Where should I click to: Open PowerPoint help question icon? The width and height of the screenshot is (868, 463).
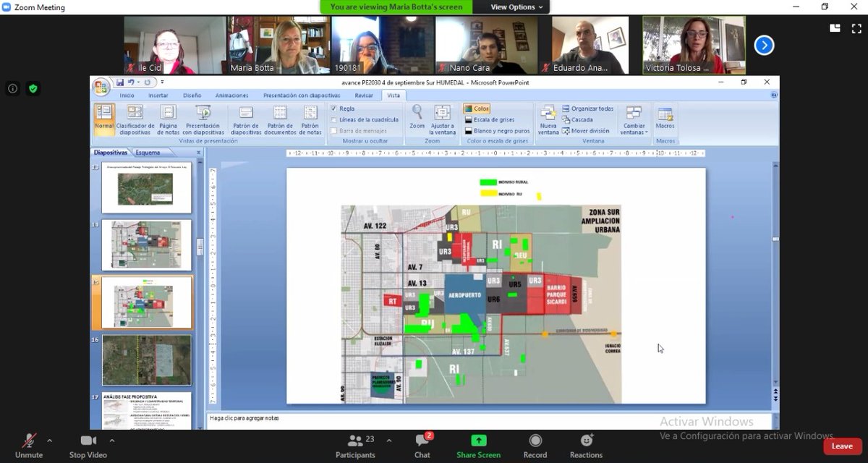click(774, 95)
